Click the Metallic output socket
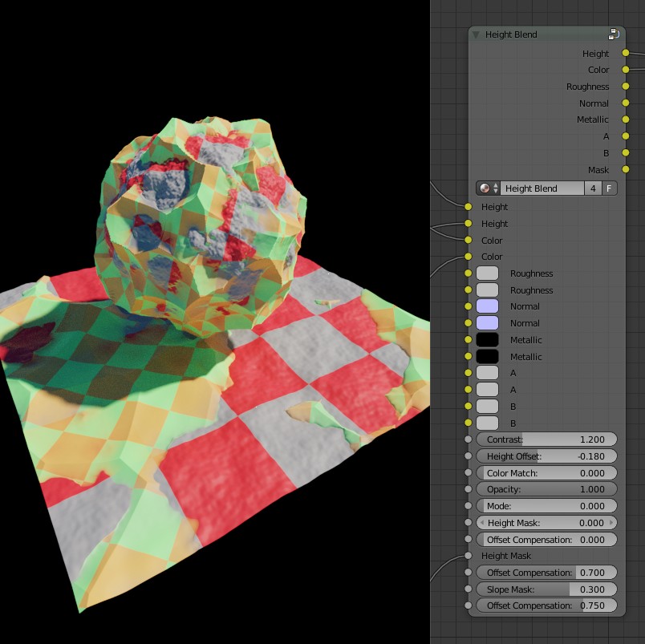This screenshot has width=645, height=644. point(627,119)
